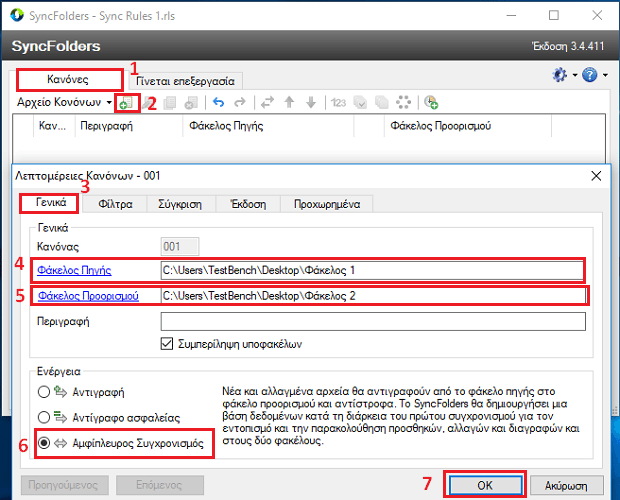This screenshot has width=620, height=500.
Task: Click the copy rule icon
Action: pos(170,103)
